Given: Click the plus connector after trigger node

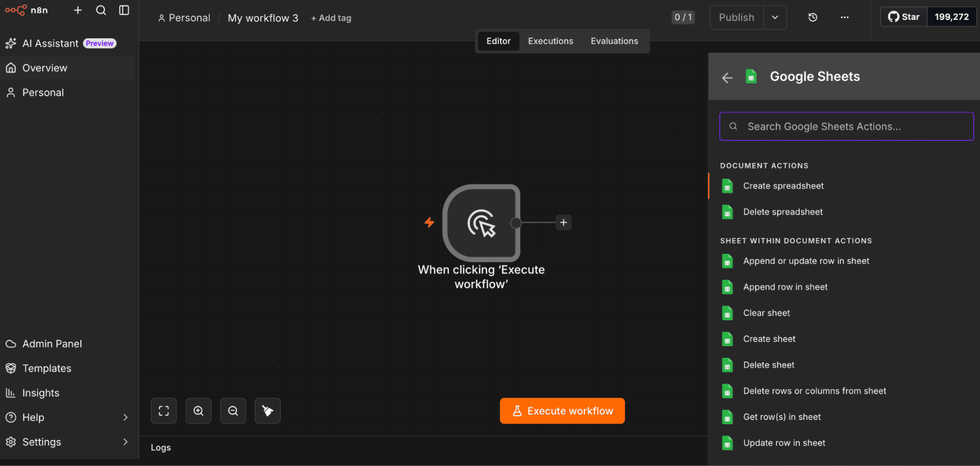Looking at the screenshot, I should (x=563, y=223).
